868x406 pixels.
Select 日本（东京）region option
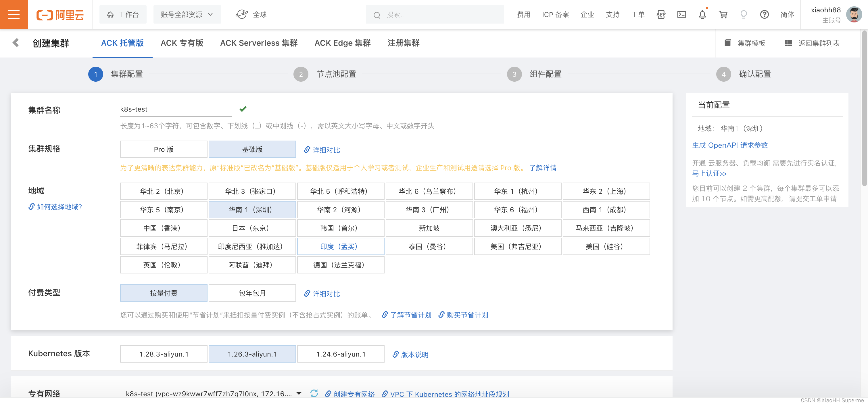tap(252, 228)
